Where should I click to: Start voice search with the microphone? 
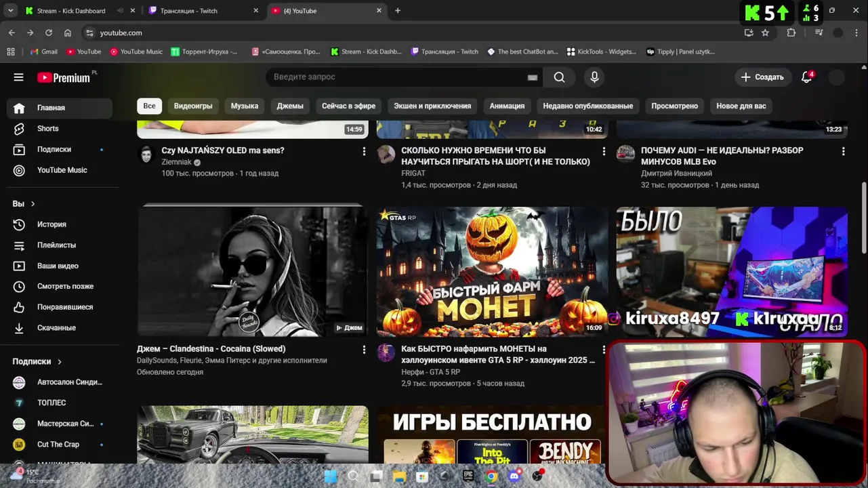pyautogui.click(x=594, y=77)
